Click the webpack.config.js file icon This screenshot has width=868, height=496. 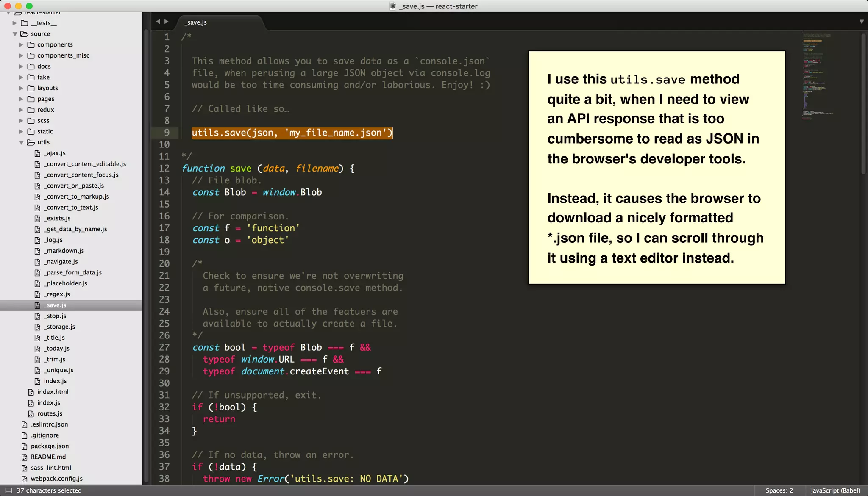point(25,479)
